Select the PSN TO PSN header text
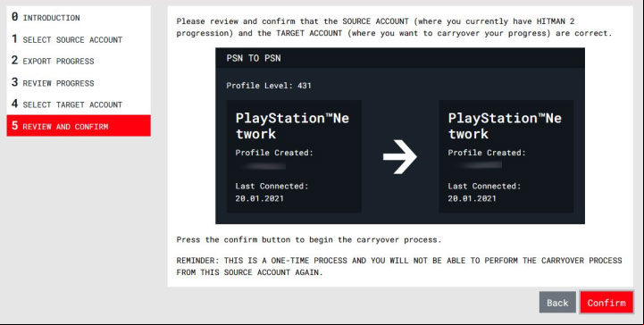 254,58
